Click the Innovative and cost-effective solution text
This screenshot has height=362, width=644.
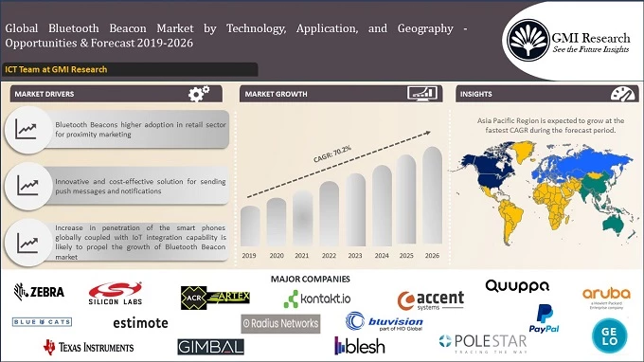pyautogui.click(x=140, y=186)
